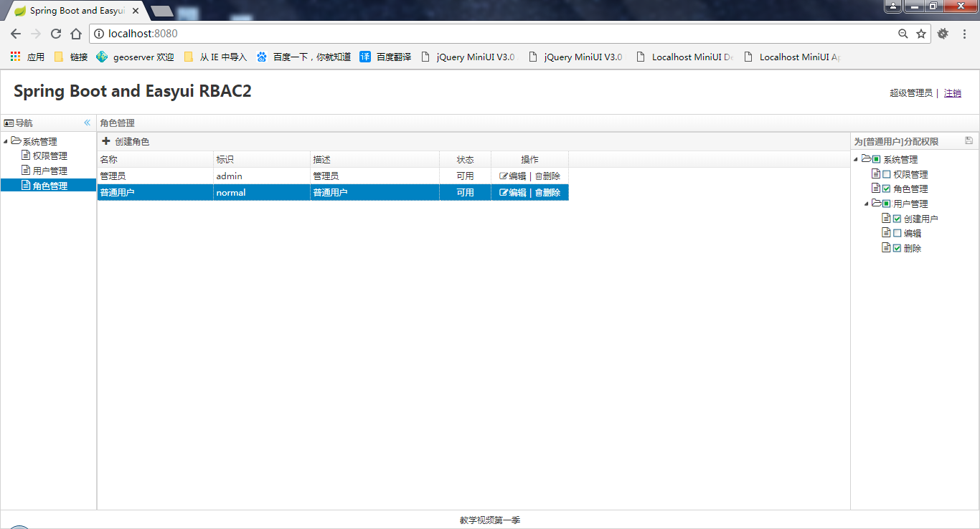Click the normal identifier cell
This screenshot has height=529, width=980.
coord(262,192)
